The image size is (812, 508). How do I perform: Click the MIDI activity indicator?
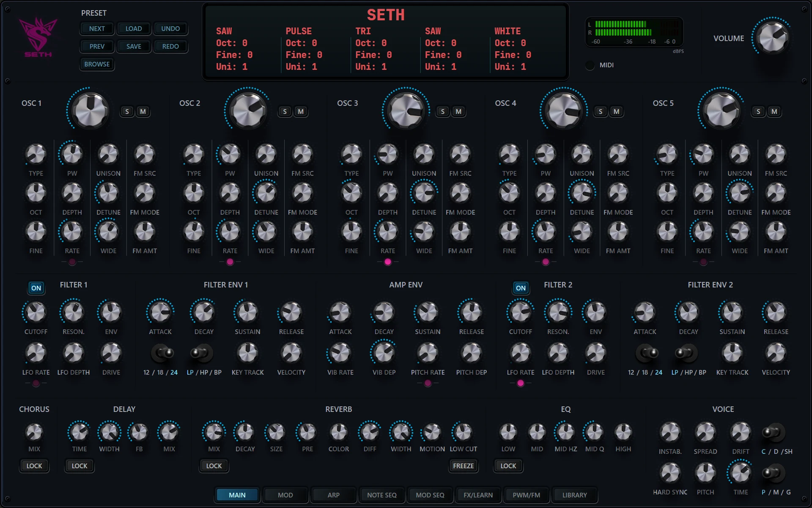pos(590,65)
